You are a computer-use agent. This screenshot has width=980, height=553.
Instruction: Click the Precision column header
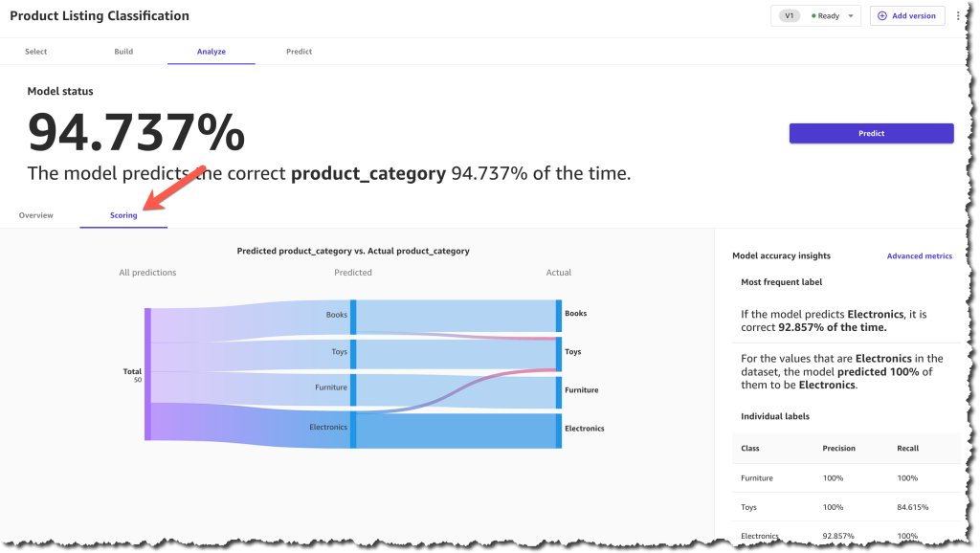838,448
